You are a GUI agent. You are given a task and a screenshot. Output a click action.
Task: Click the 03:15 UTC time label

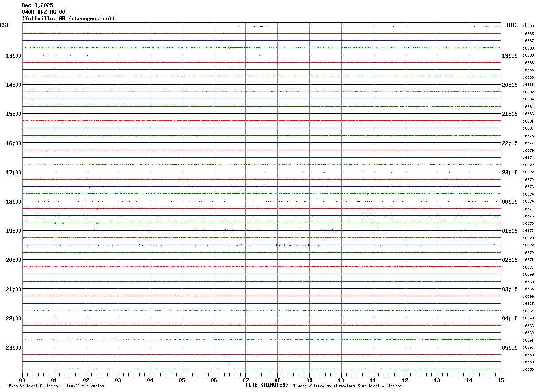click(510, 289)
